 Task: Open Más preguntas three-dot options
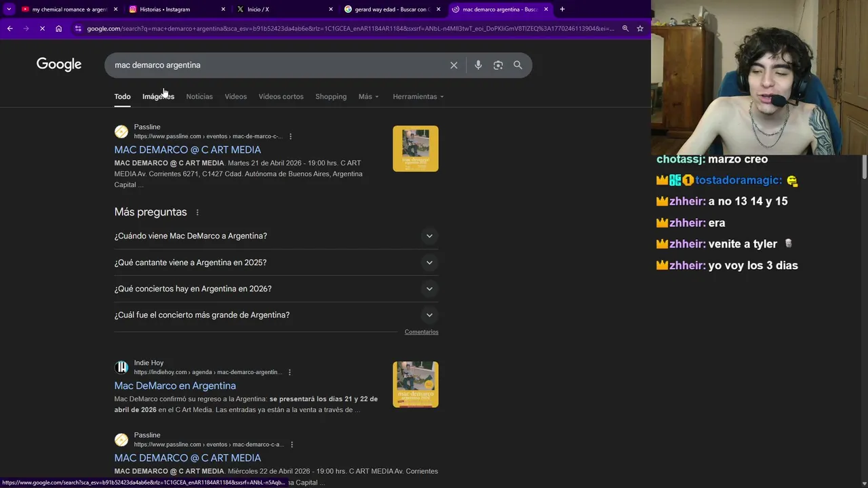click(197, 212)
